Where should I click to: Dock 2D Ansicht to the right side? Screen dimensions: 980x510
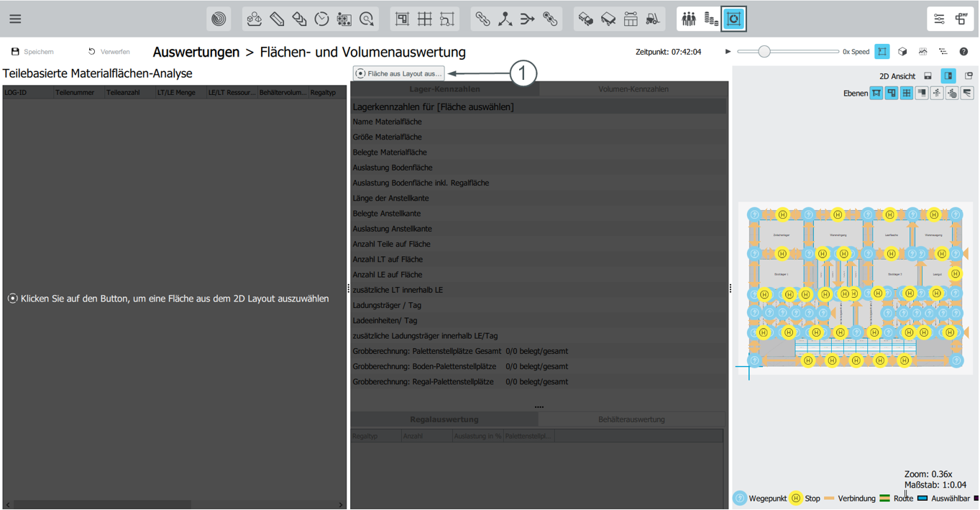948,76
